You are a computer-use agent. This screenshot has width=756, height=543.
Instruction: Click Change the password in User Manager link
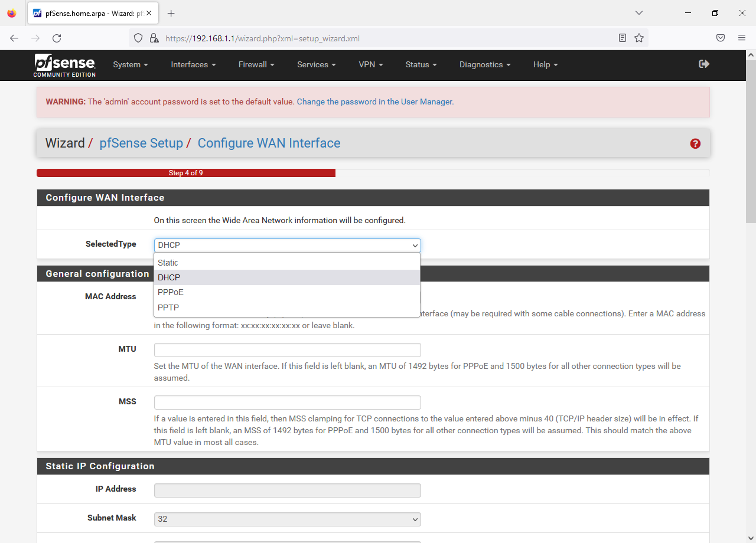[374, 102]
